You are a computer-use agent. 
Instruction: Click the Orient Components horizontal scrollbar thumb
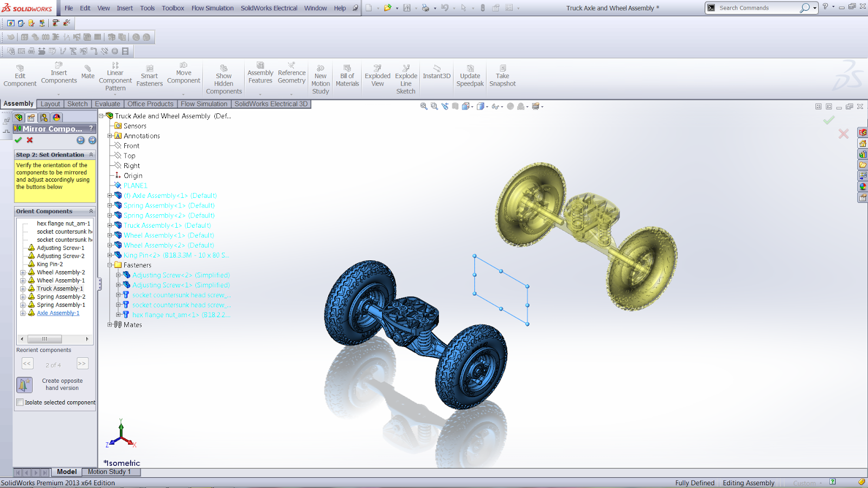click(44, 339)
